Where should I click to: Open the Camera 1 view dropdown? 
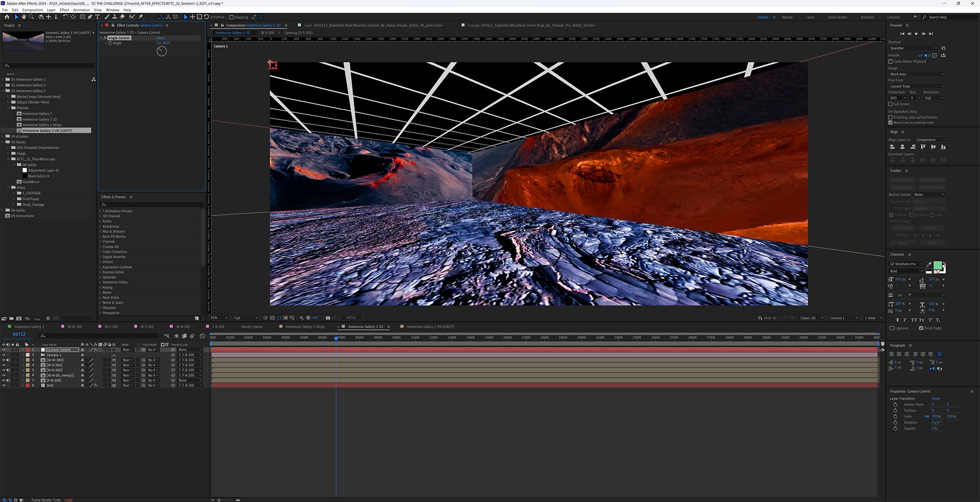(x=844, y=318)
